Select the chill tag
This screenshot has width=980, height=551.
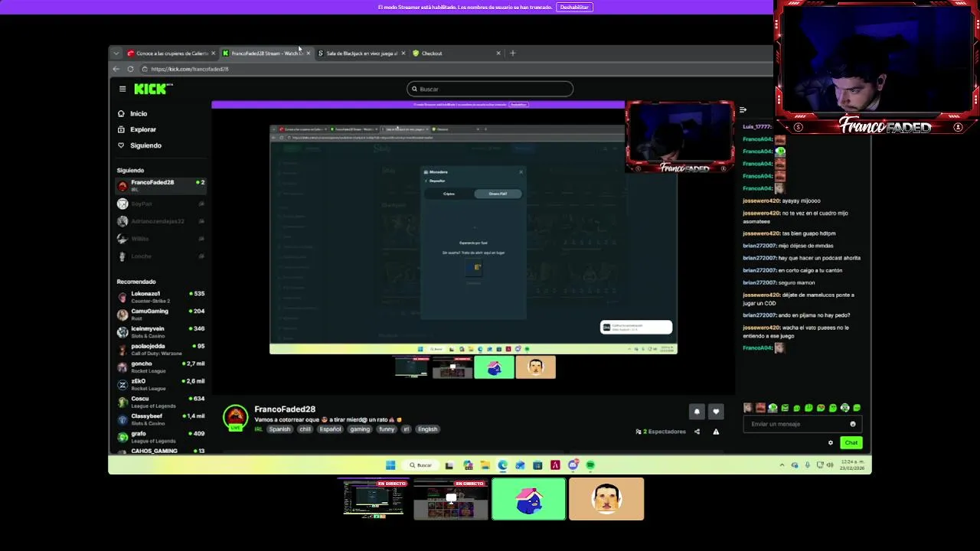tap(305, 429)
